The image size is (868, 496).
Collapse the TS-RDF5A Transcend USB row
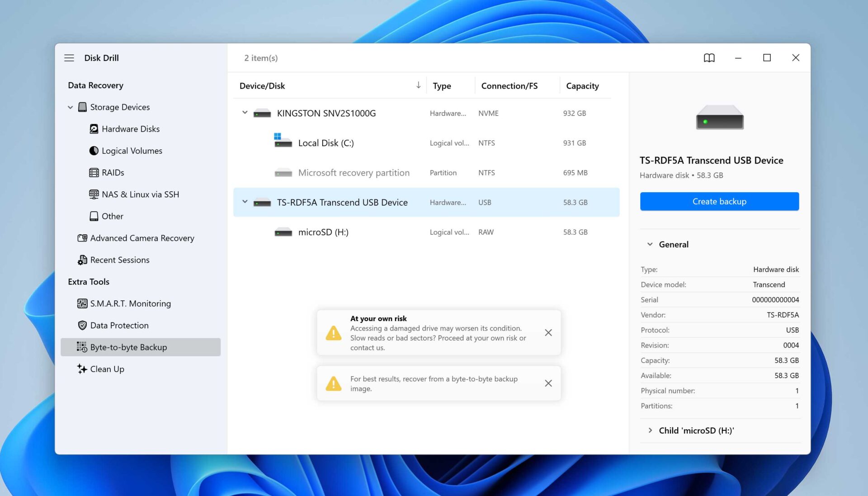click(245, 202)
